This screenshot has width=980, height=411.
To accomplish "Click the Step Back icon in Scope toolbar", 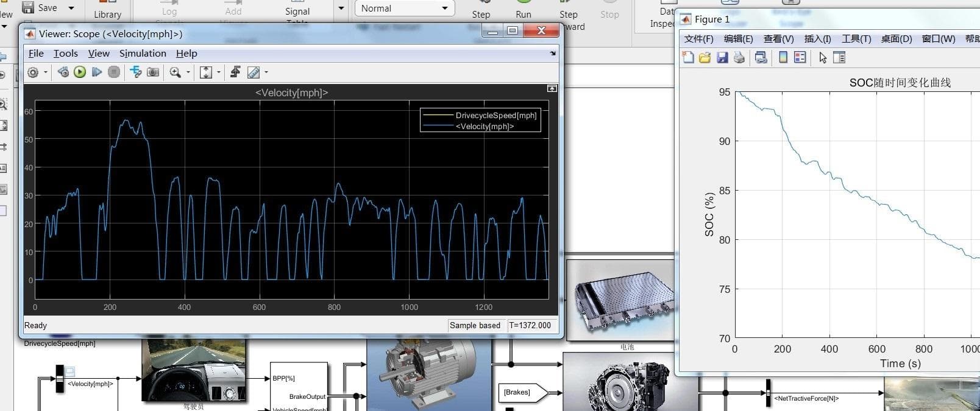I will pos(63,72).
